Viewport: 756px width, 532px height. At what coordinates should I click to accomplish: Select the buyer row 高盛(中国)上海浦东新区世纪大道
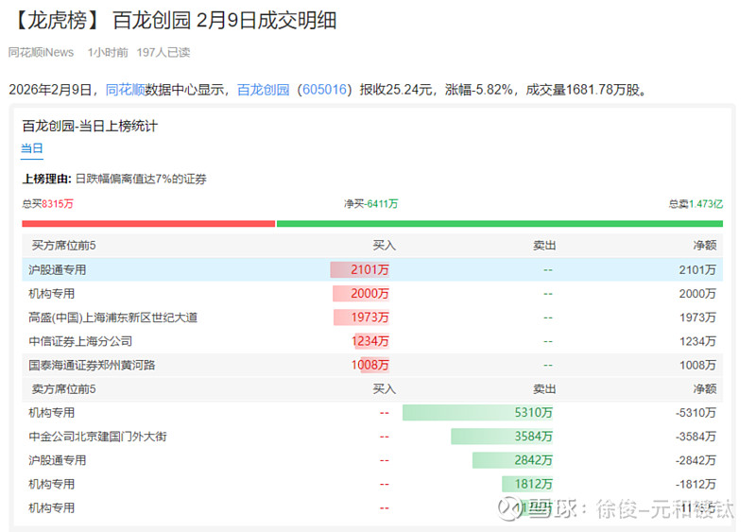372,317
